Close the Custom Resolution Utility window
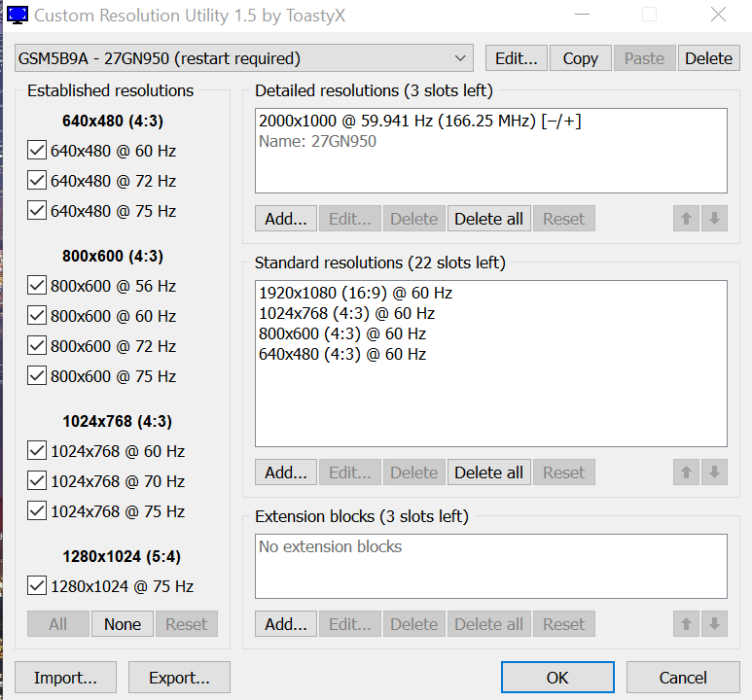This screenshot has width=752, height=700. pyautogui.click(x=718, y=15)
